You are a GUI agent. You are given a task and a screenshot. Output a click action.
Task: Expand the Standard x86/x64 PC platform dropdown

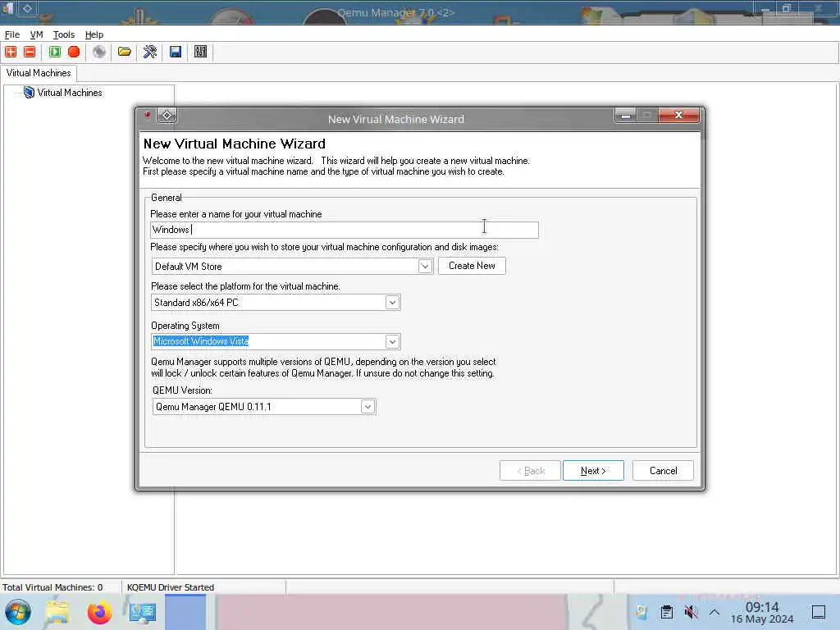pyautogui.click(x=393, y=303)
